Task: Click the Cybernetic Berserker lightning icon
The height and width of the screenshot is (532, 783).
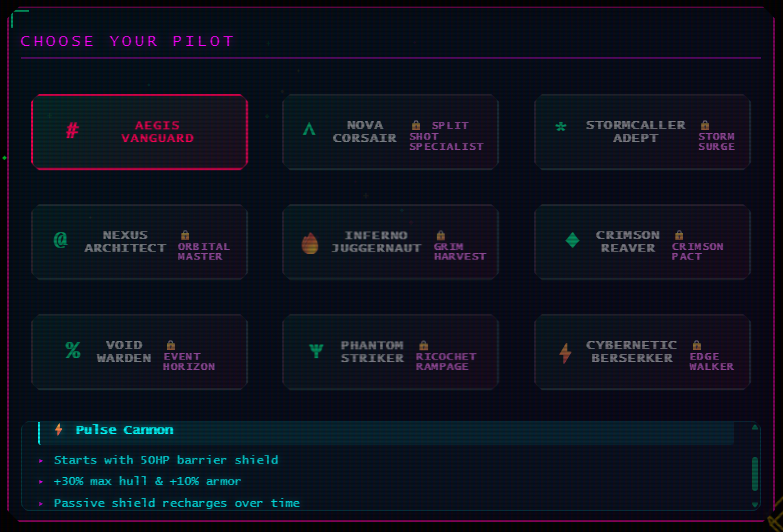Action: tap(565, 352)
